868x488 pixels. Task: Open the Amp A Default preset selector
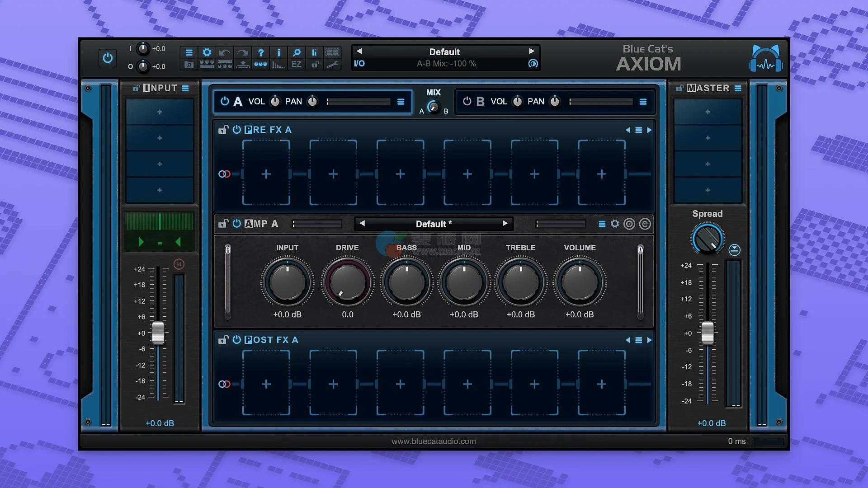433,224
